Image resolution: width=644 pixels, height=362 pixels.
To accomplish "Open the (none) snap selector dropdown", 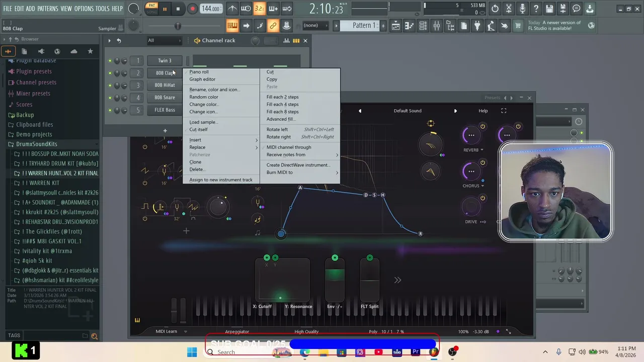I will 315,26.
